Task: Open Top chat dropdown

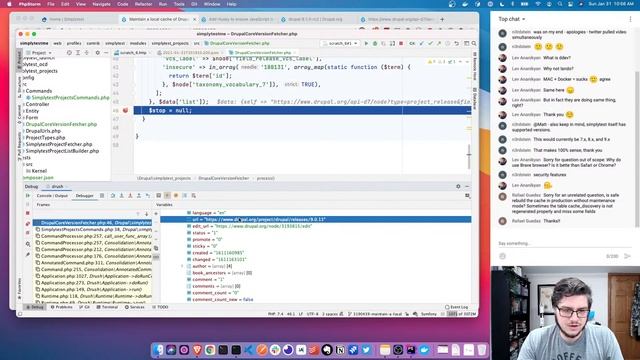Action: tap(512, 19)
